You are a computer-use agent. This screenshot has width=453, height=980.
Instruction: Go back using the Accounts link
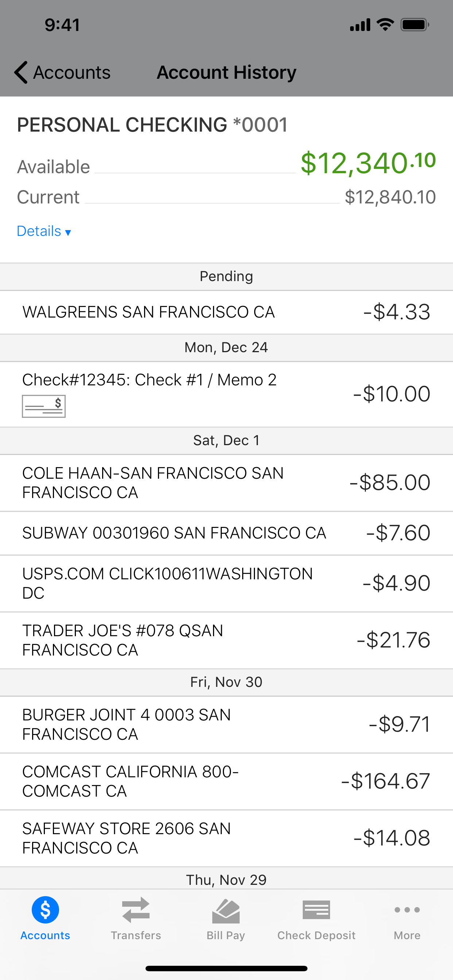pyautogui.click(x=71, y=72)
